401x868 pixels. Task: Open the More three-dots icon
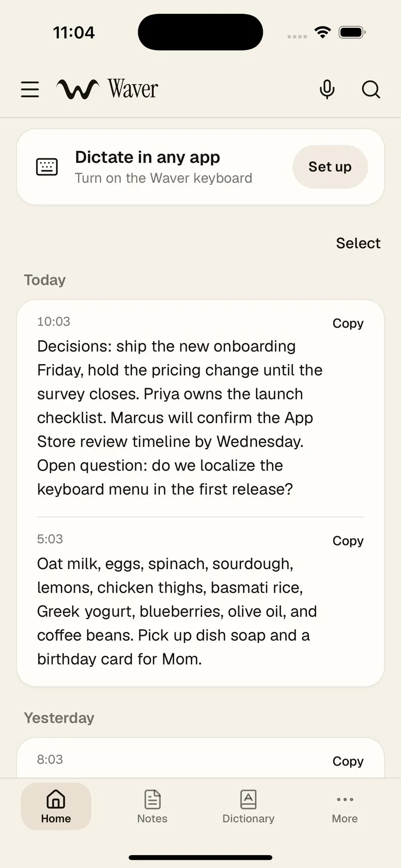tap(345, 799)
